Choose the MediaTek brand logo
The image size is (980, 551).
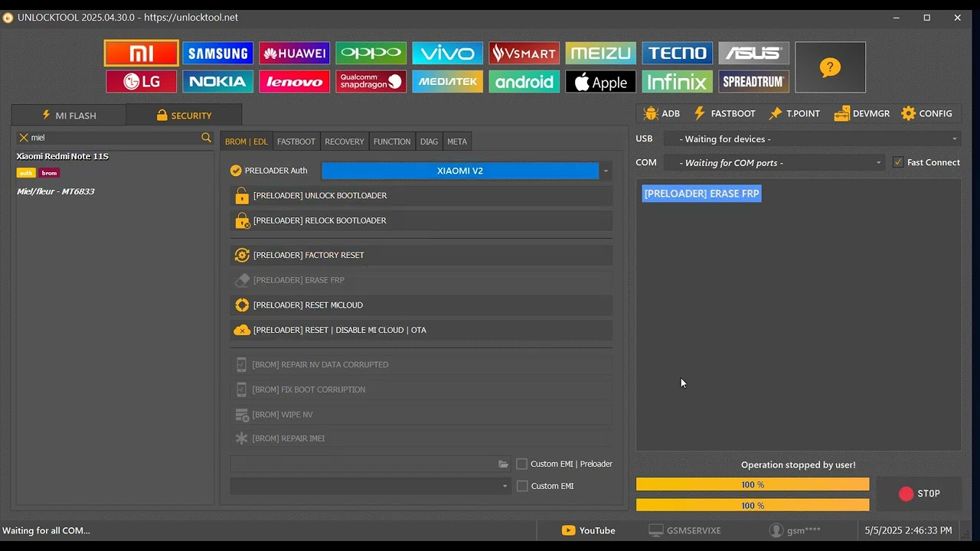(x=448, y=81)
